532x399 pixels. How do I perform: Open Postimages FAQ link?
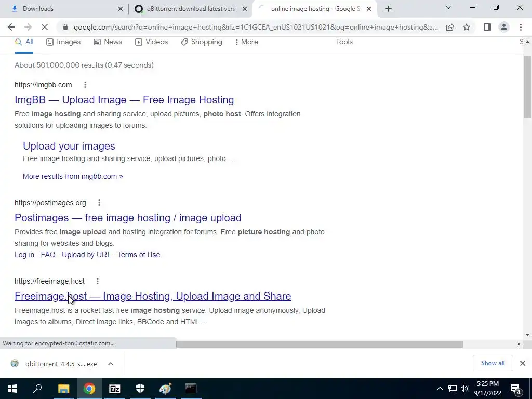point(48,255)
